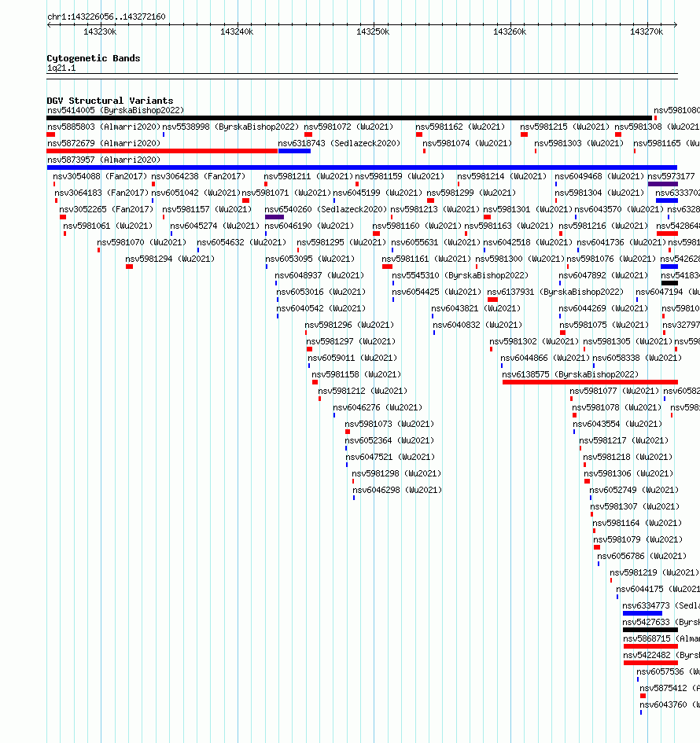Select variant nsv5981077 (Wu2021)

coord(614,391)
